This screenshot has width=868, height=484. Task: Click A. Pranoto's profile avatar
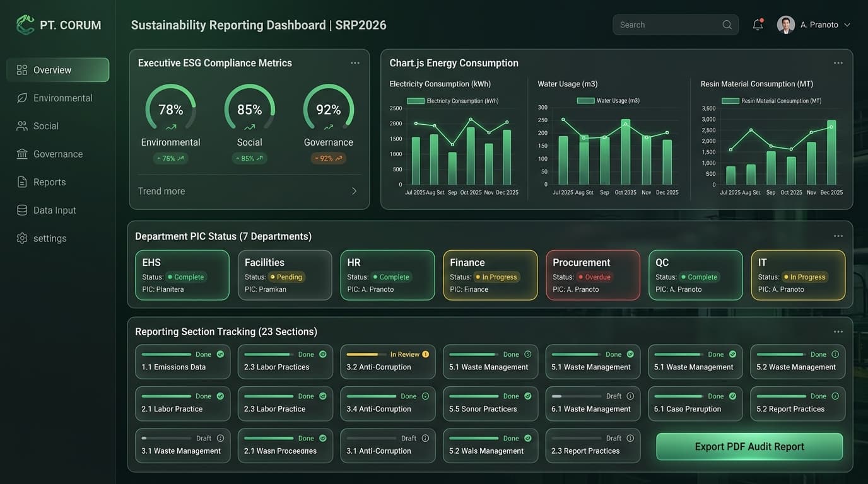tap(786, 25)
